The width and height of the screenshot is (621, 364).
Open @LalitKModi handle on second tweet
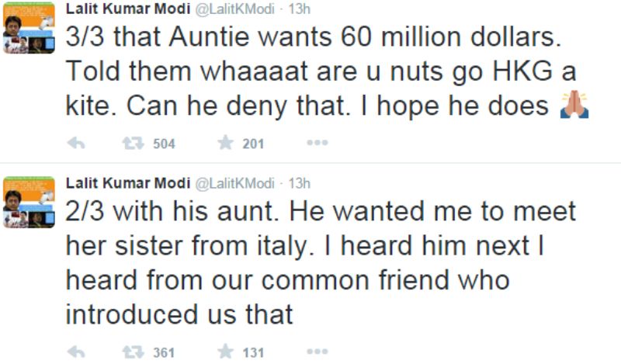click(x=234, y=183)
